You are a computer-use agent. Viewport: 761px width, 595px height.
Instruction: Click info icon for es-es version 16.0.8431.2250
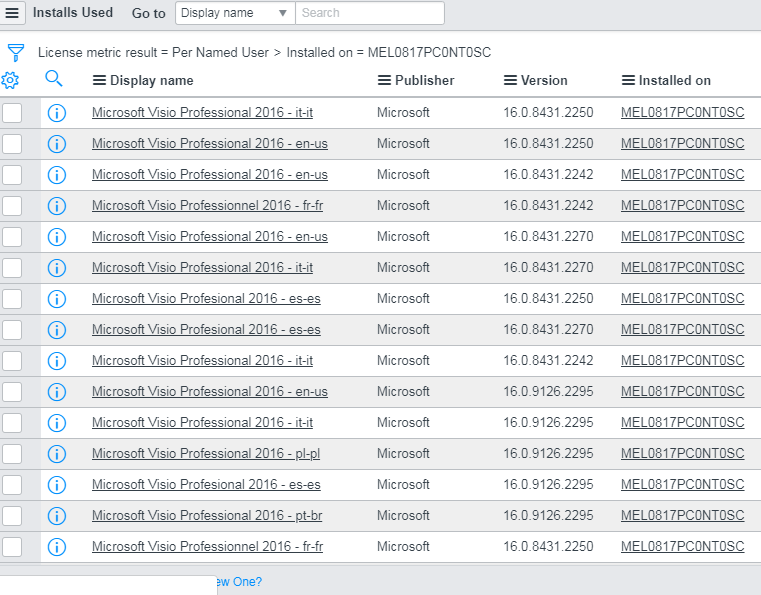point(57,299)
